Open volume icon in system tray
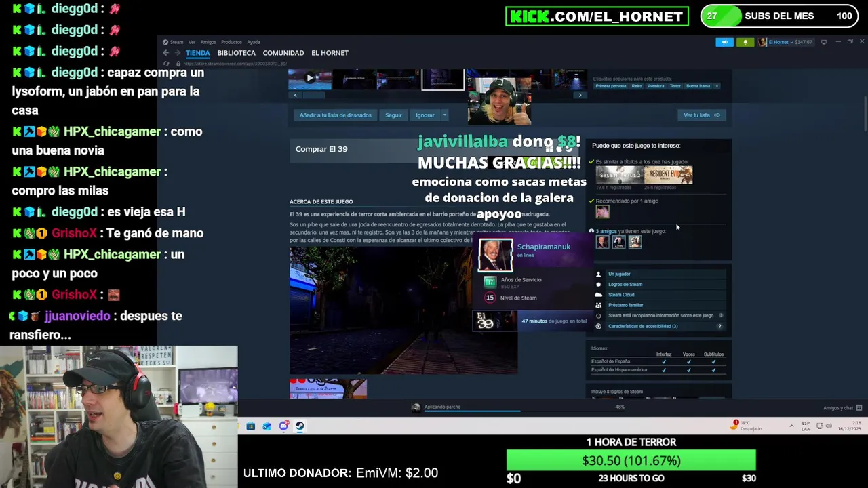Viewport: 868px width, 488px height. pyautogui.click(x=830, y=426)
